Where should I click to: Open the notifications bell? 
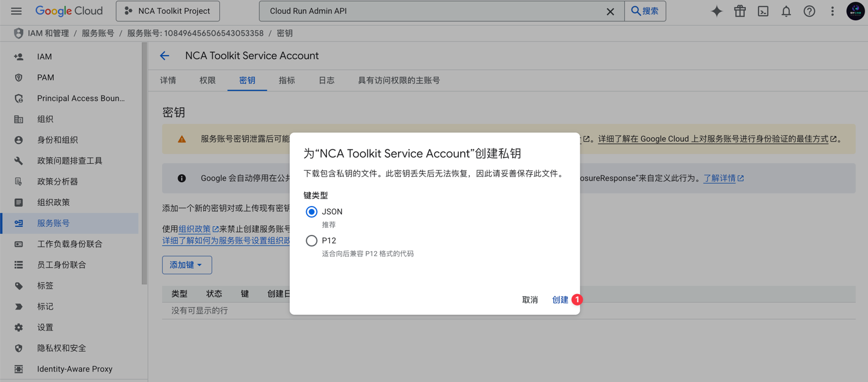click(x=786, y=11)
